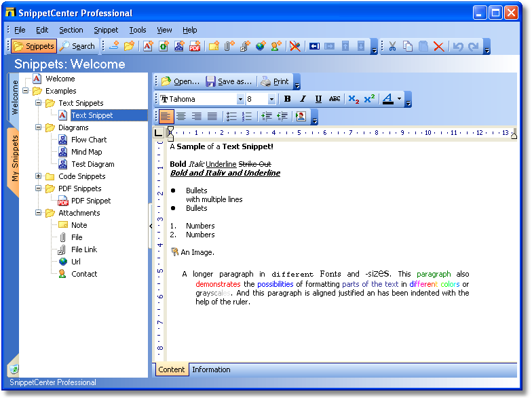Switch to the Information tab
The width and height of the screenshot is (532, 400).
[x=211, y=369]
